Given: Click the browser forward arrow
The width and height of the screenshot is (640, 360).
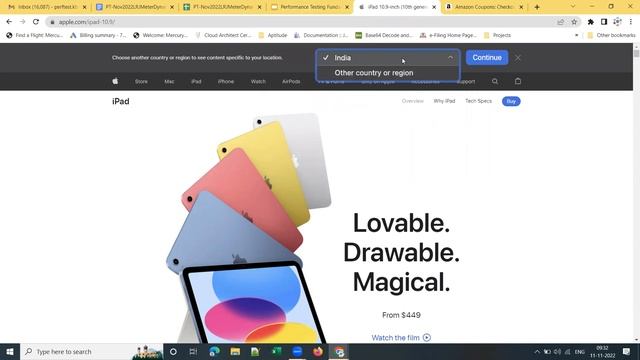Looking at the screenshot, I should point(22,22).
